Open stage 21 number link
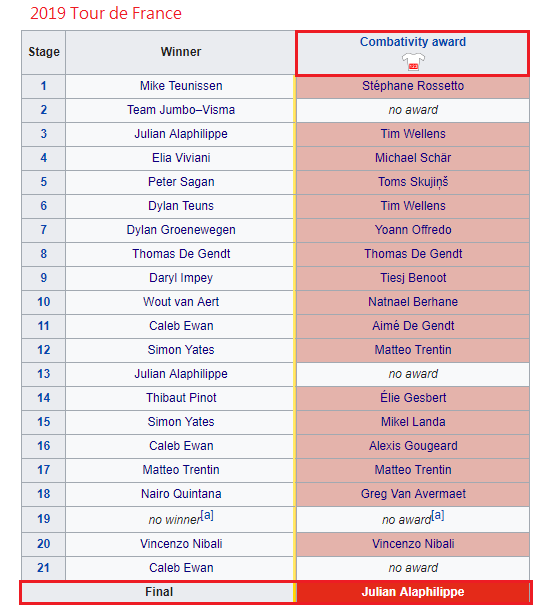 click(44, 568)
